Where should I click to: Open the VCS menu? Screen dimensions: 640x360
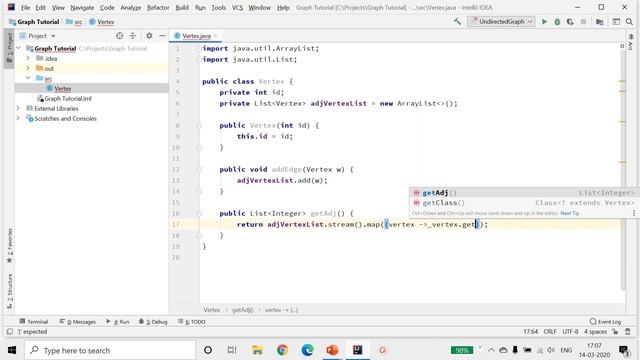(237, 7)
